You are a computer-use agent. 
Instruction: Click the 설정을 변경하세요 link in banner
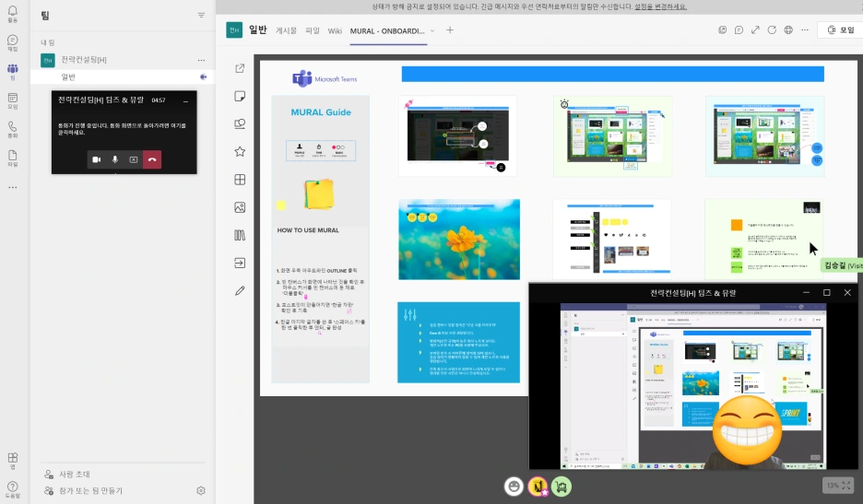click(660, 6)
